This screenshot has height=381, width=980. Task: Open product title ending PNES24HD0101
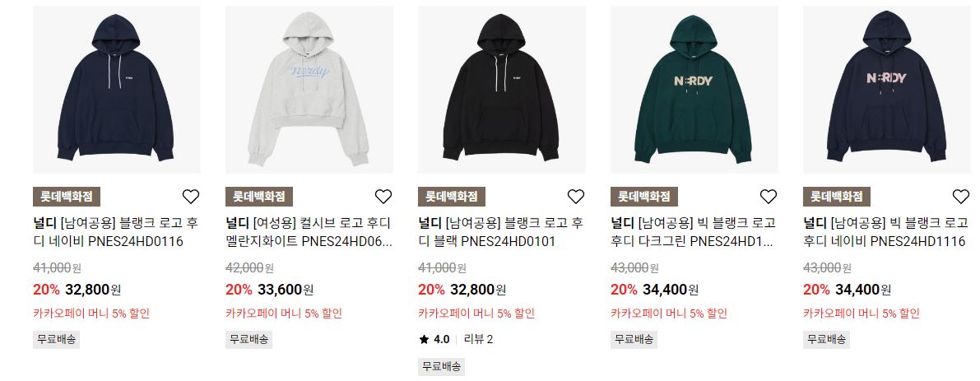[500, 232]
